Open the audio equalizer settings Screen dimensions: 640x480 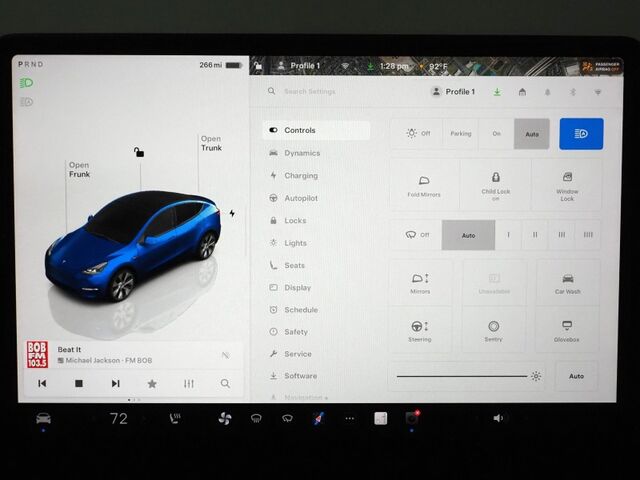[189, 383]
